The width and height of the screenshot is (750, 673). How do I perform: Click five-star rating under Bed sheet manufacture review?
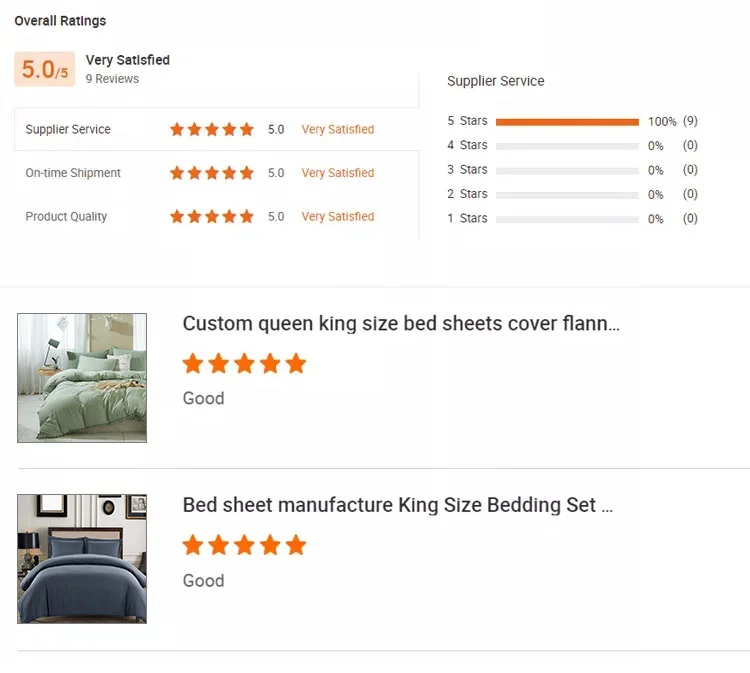(x=244, y=545)
